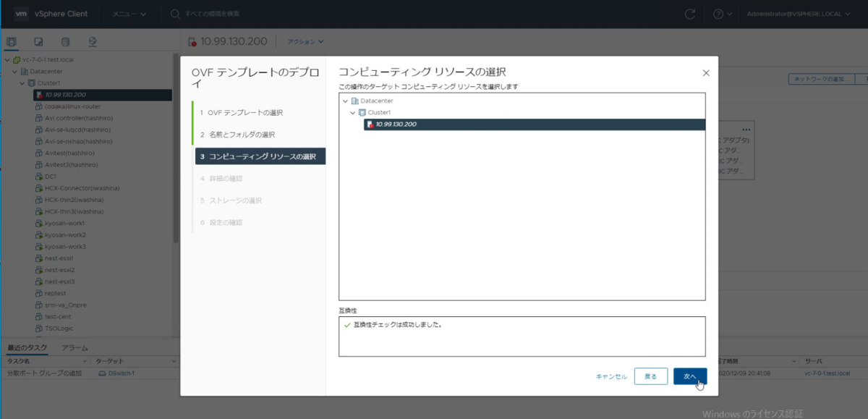Click Cluster1 icon in dialog tree
Image resolution: width=868 pixels, height=419 pixels.
362,113
